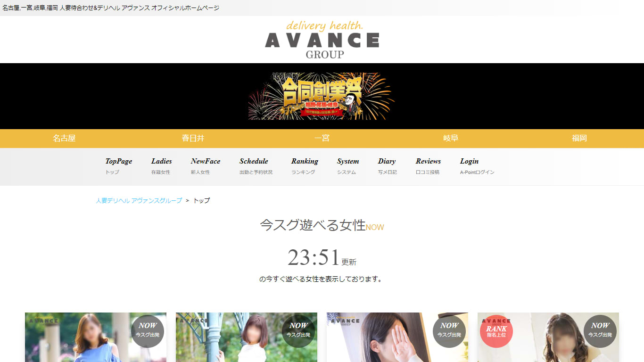Open the Ladies menu item
Screen dimensions: 644x362
pos(161,166)
